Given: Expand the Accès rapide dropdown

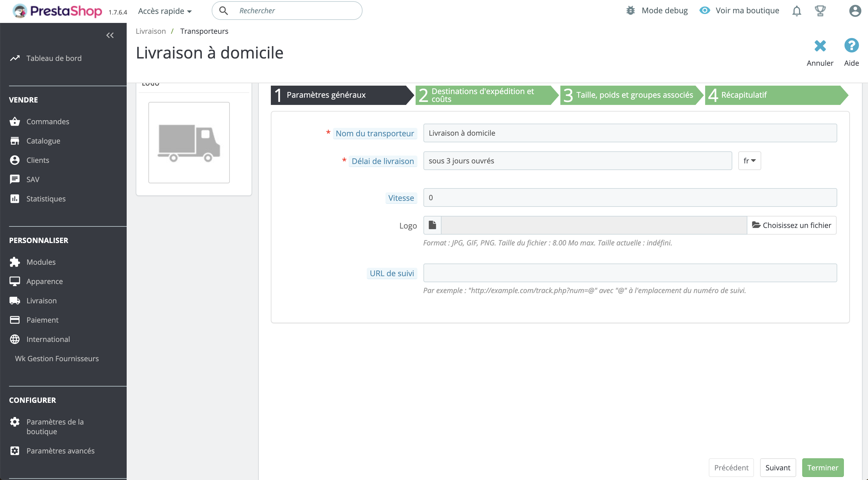Looking at the screenshot, I should 165,11.
